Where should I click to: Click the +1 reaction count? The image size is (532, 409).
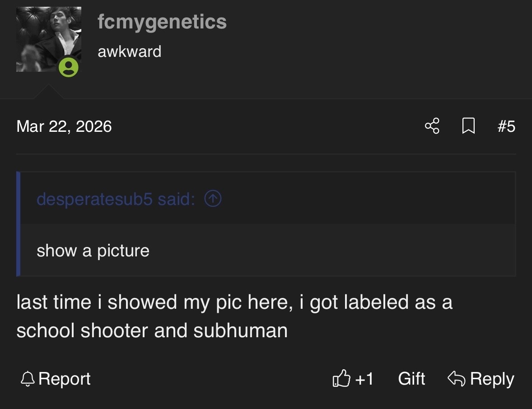click(x=364, y=378)
